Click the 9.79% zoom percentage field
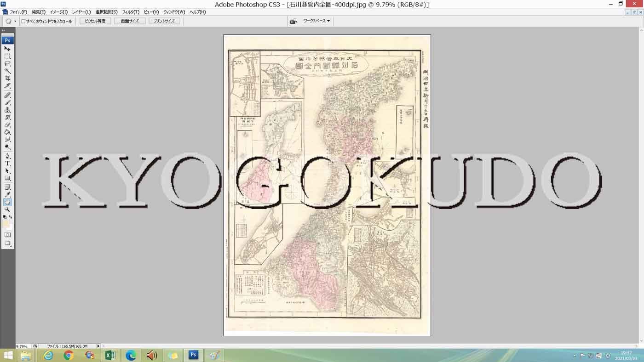This screenshot has width=644, height=362. 23,346
